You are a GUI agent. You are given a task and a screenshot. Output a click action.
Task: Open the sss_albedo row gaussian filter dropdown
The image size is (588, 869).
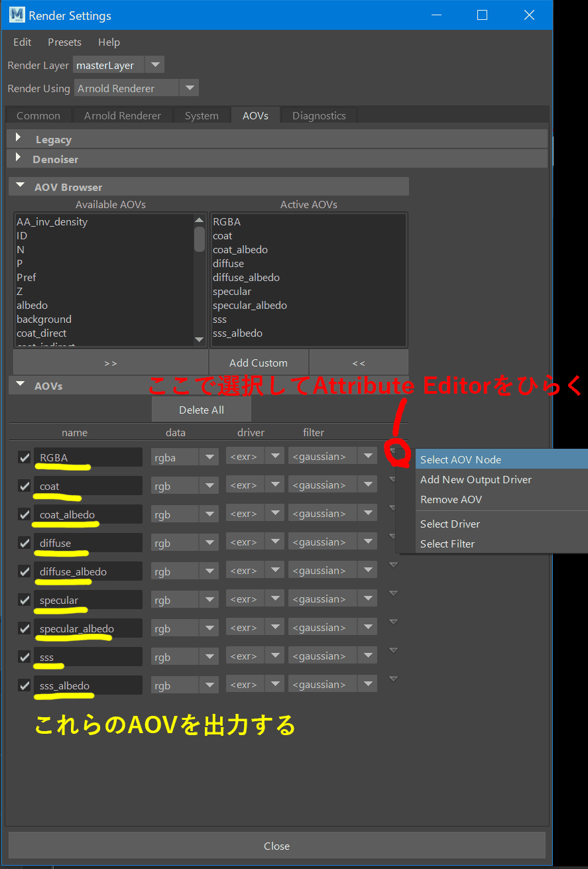pyautogui.click(x=333, y=684)
